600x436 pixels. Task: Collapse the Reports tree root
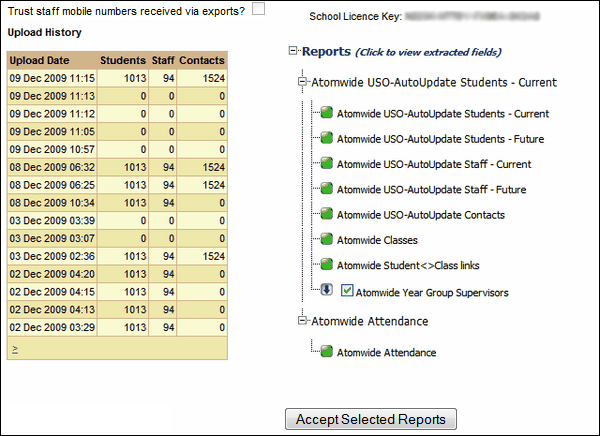pos(293,51)
